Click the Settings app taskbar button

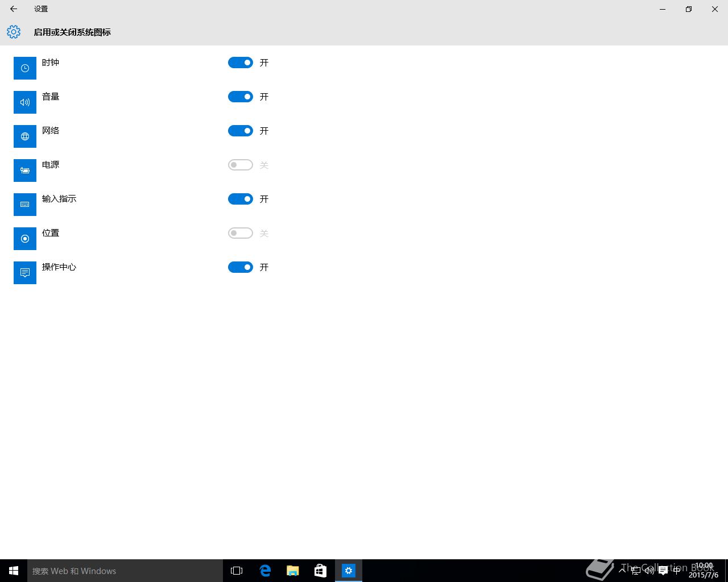pyautogui.click(x=349, y=571)
